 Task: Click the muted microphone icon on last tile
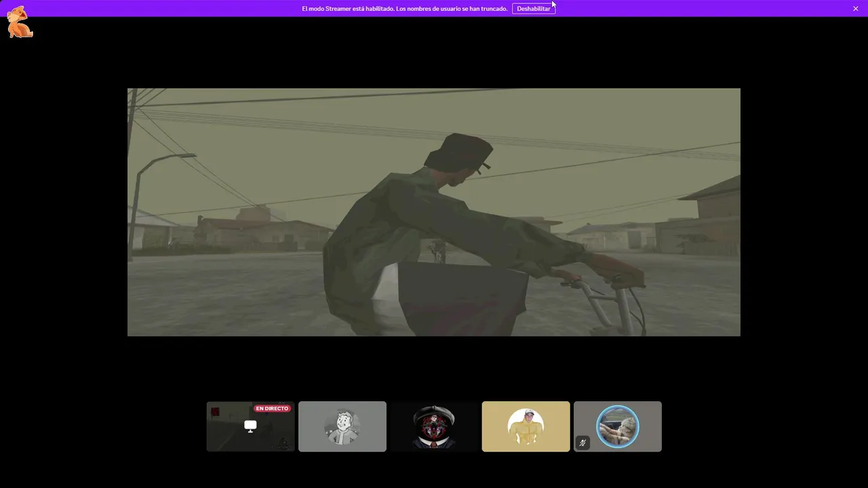tap(583, 443)
